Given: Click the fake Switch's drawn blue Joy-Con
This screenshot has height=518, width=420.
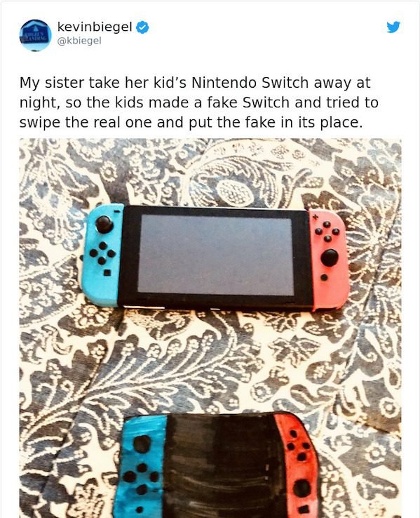Looking at the screenshot, I should [140, 467].
